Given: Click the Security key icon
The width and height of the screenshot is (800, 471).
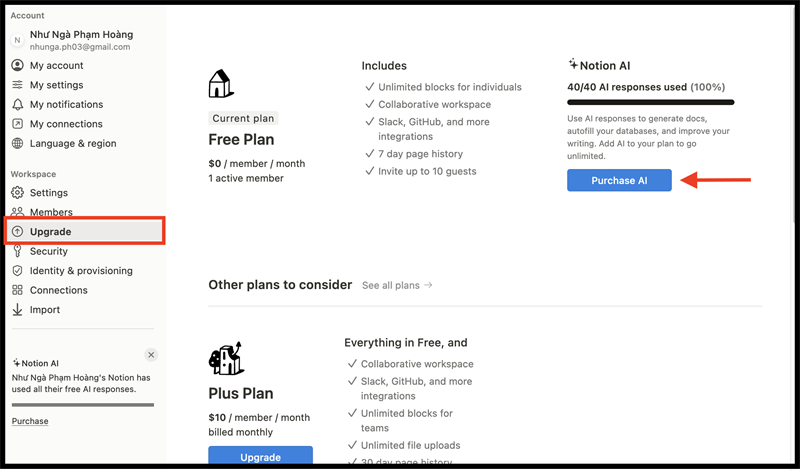Looking at the screenshot, I should (18, 251).
